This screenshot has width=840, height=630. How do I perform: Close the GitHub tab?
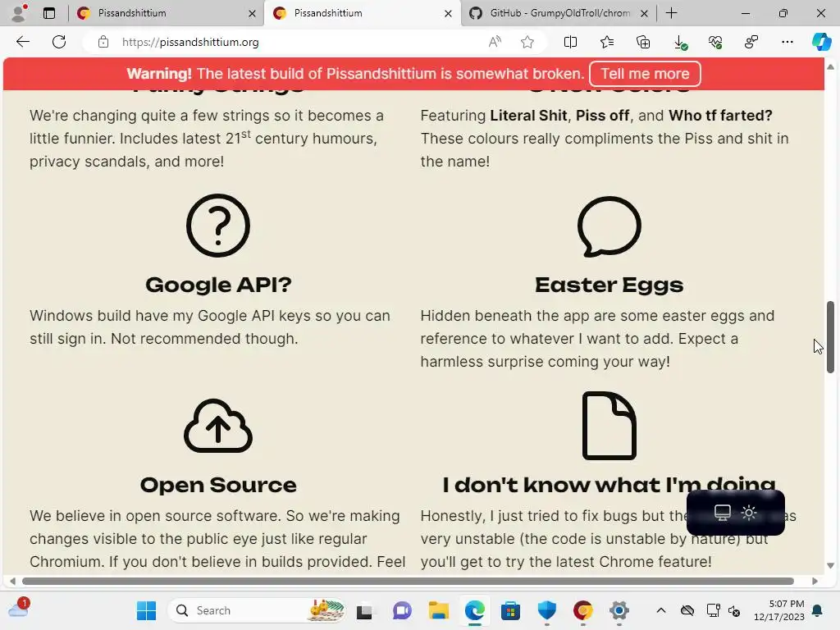tap(644, 13)
